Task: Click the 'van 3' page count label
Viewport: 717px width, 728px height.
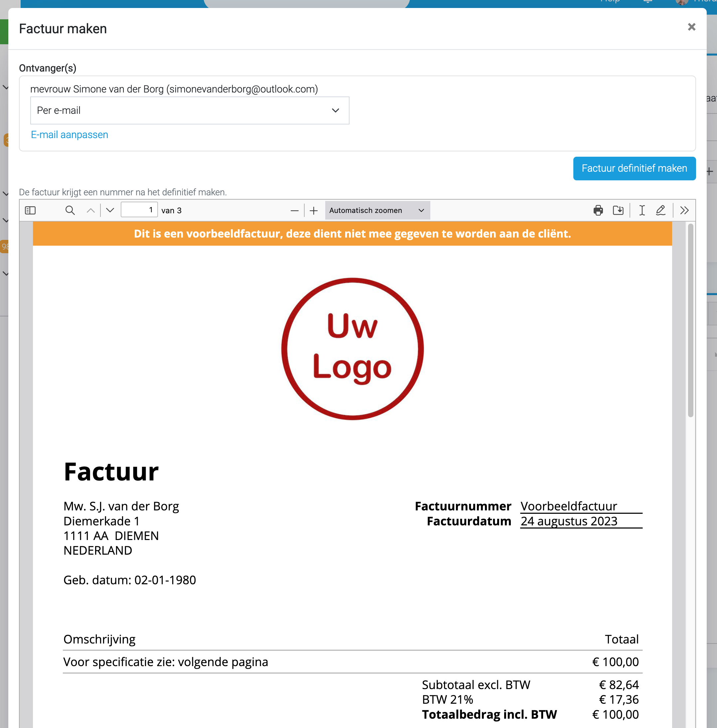Action: pyautogui.click(x=171, y=210)
